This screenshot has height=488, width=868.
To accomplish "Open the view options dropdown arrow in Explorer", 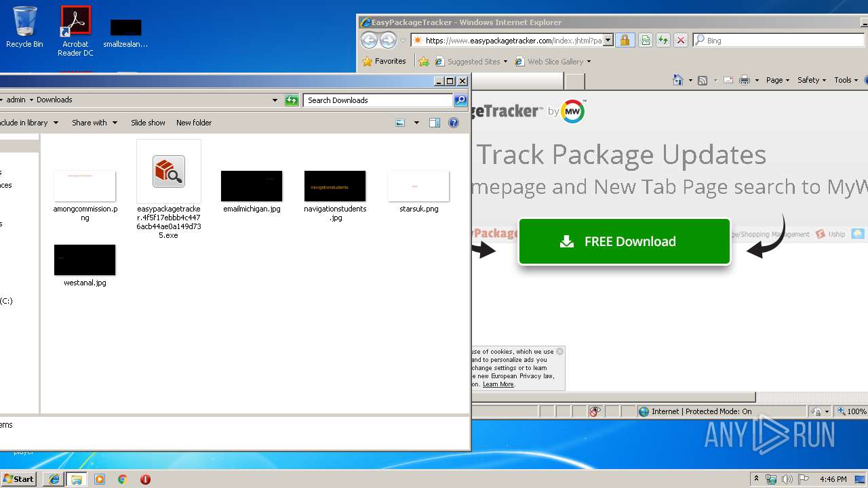I will (416, 123).
